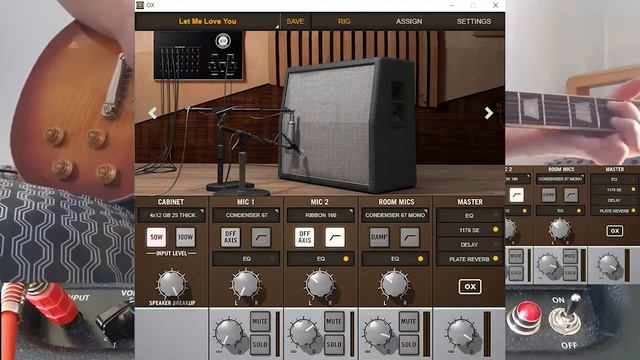Open the MASTER EQ

469,215
